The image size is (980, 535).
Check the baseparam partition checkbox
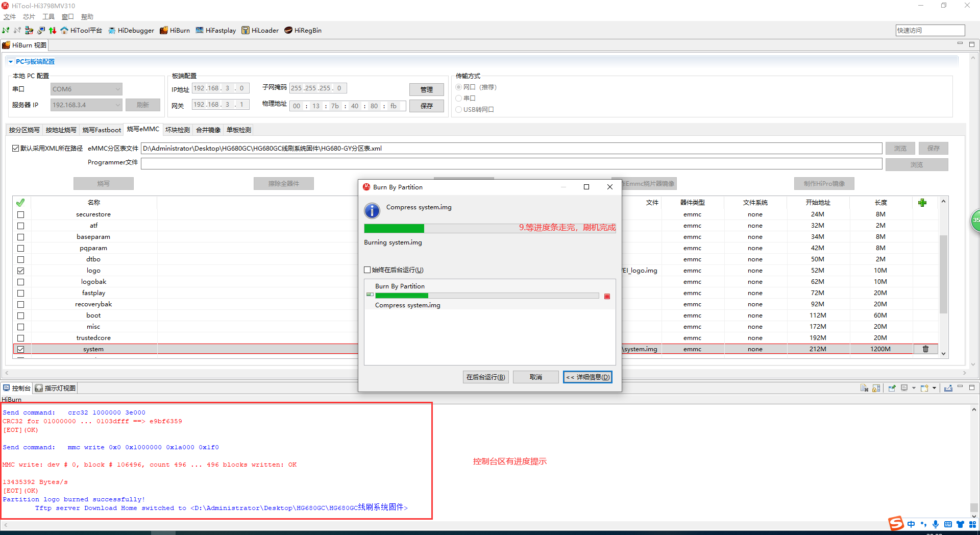point(21,237)
